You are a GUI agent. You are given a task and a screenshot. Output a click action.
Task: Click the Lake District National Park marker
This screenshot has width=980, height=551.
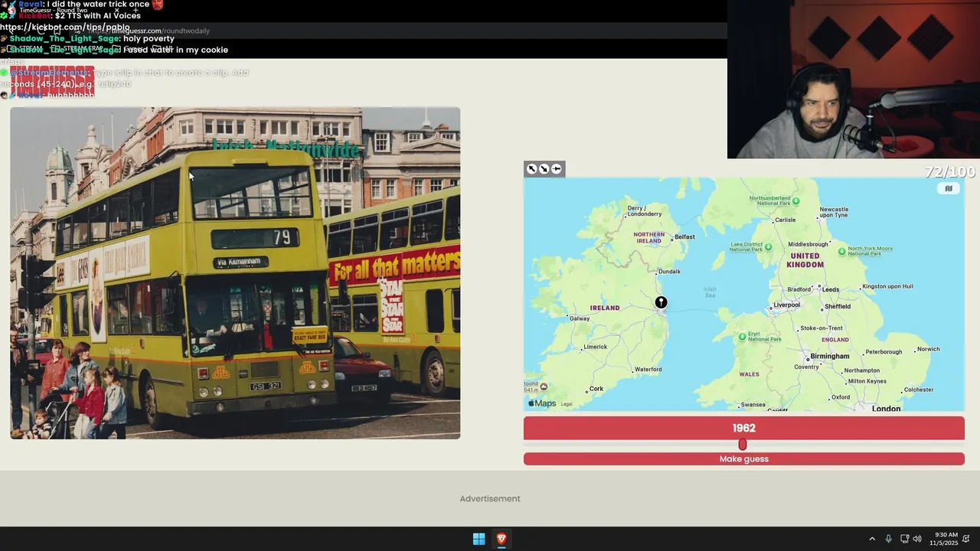[x=768, y=247]
